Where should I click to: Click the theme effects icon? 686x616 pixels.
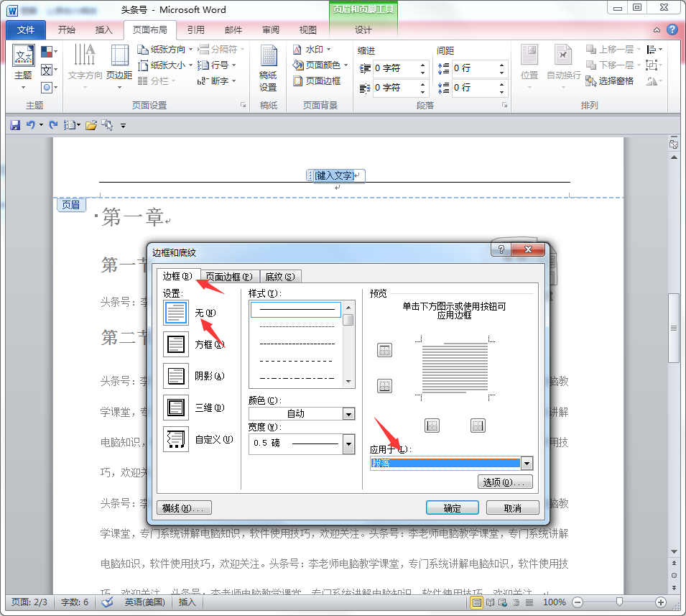[49, 88]
